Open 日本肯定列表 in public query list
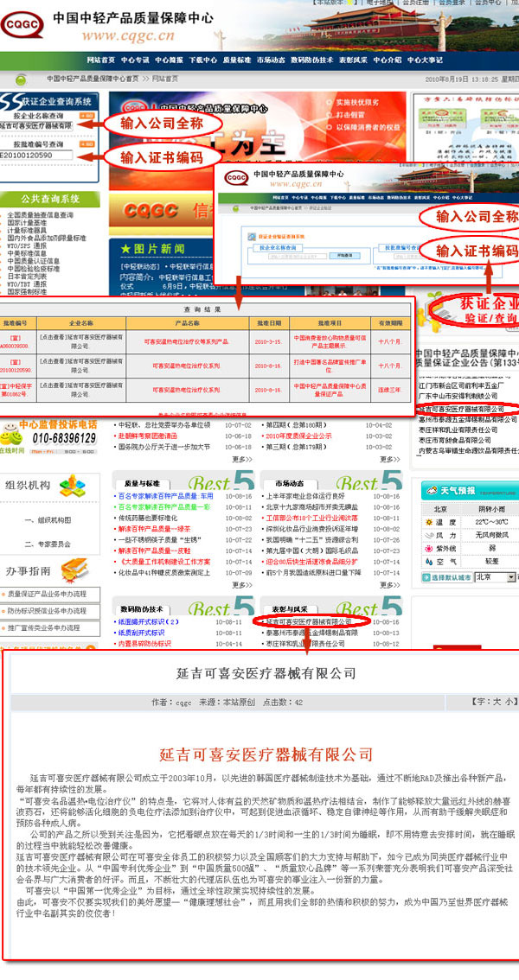519x980 pixels. pyautogui.click(x=27, y=277)
